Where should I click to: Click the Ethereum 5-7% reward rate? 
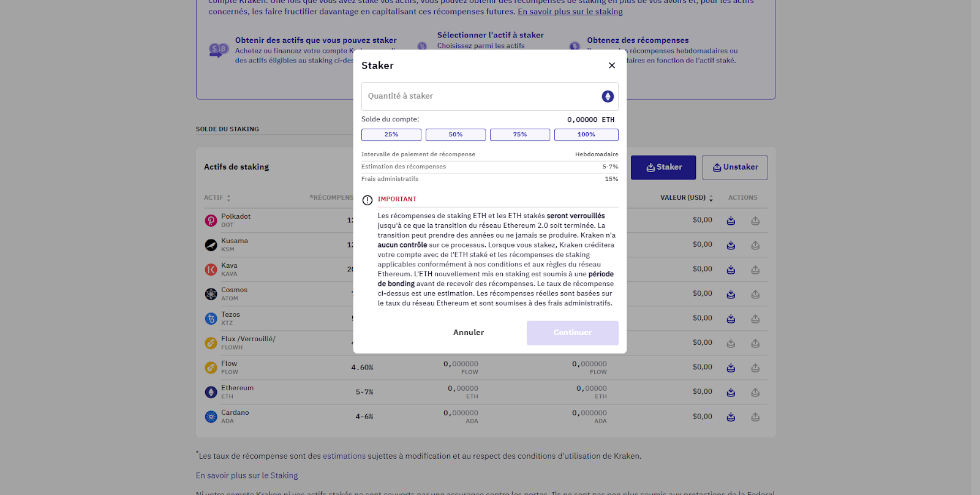coord(364,392)
